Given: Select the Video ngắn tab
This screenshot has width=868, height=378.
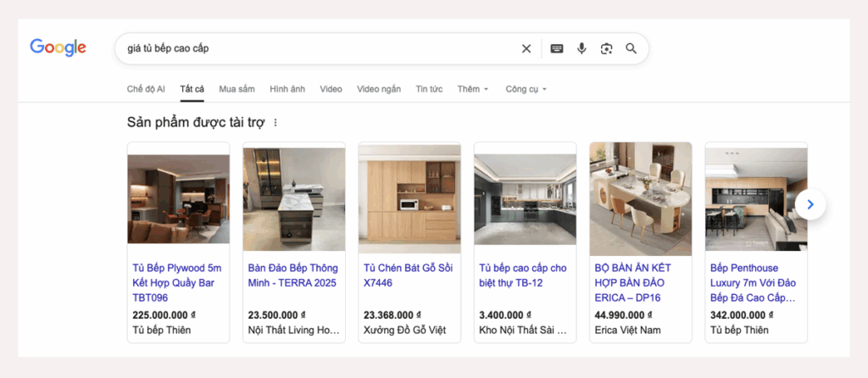Looking at the screenshot, I should pyautogui.click(x=379, y=89).
